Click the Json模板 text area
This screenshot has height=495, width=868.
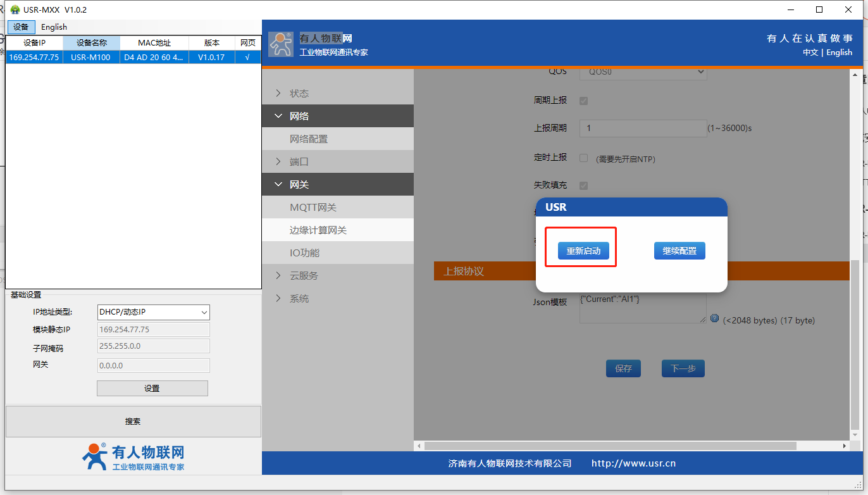(x=643, y=308)
